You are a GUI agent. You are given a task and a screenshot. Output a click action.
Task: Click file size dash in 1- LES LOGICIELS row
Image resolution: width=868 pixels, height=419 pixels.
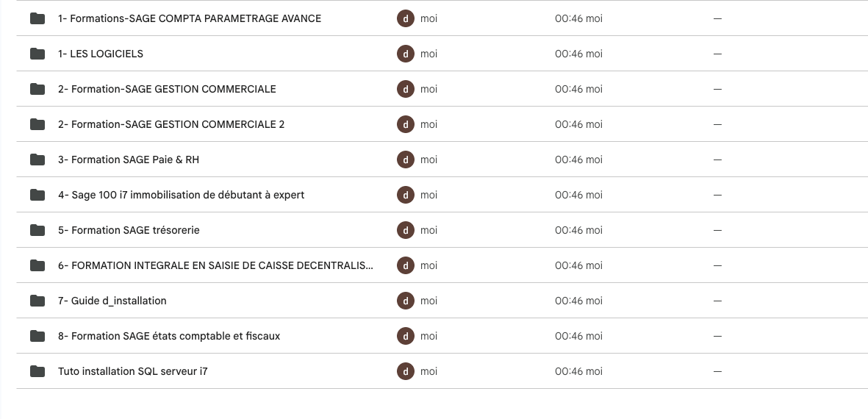717,54
